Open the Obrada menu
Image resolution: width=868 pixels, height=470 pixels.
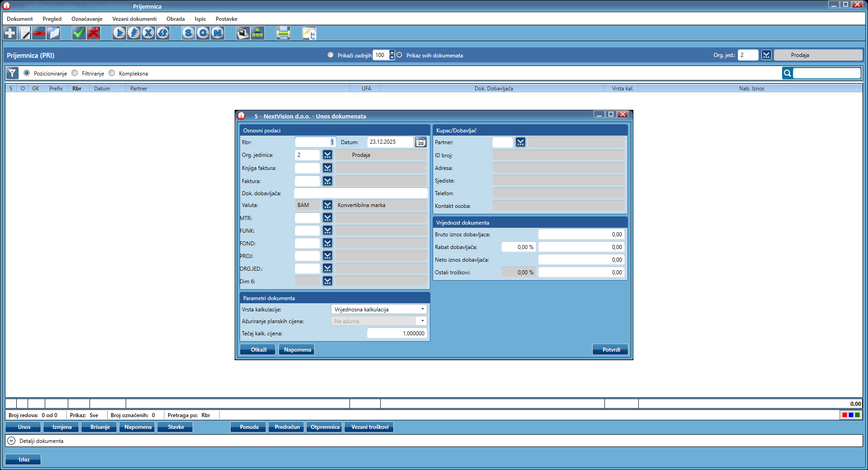(x=175, y=19)
